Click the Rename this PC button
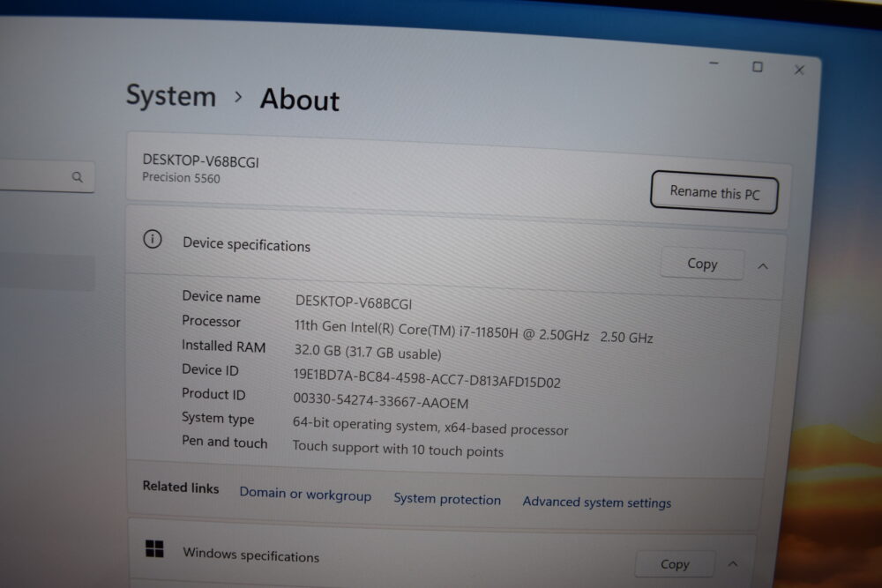This screenshot has height=588, width=882. (x=714, y=193)
